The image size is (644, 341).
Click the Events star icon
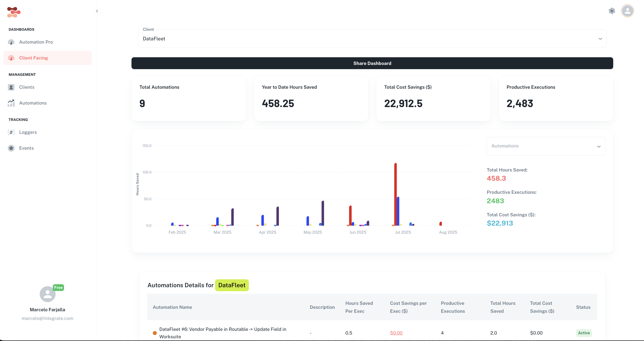11,148
